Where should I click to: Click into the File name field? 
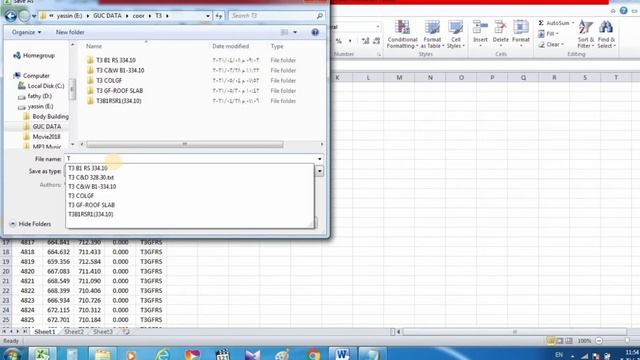(x=190, y=158)
